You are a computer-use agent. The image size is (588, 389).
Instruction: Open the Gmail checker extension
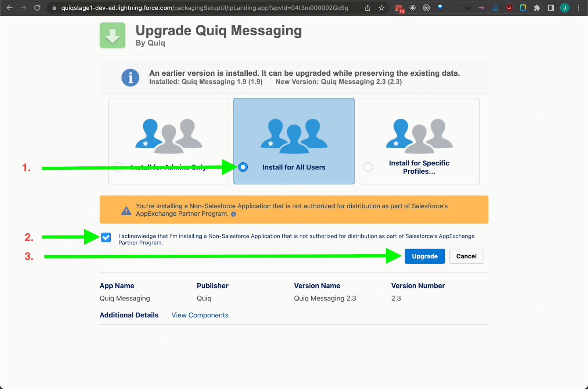pos(399,8)
